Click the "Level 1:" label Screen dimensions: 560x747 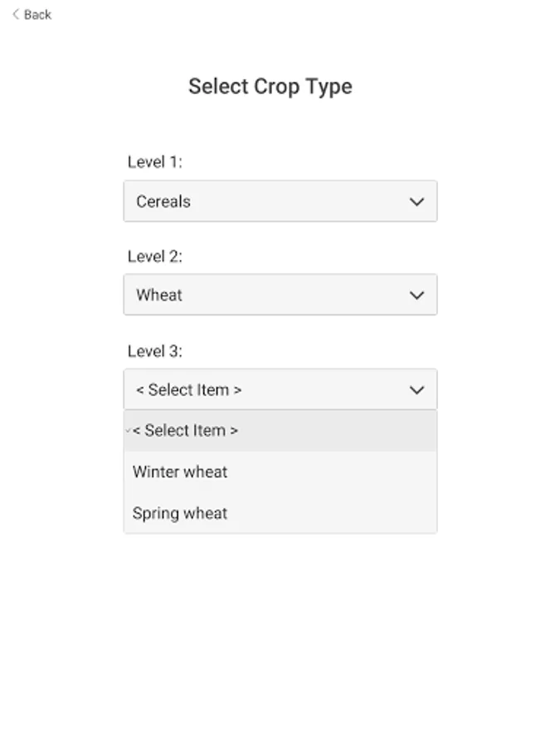154,162
